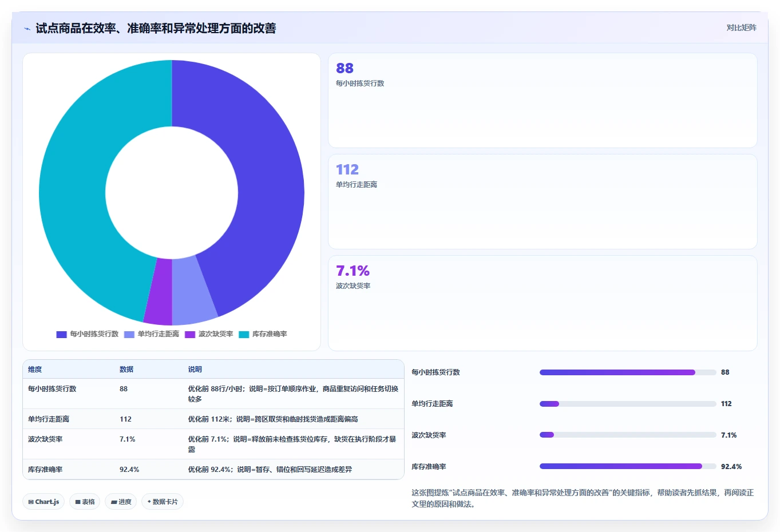Click the 数据 column header
780x532 pixels.
(126, 370)
